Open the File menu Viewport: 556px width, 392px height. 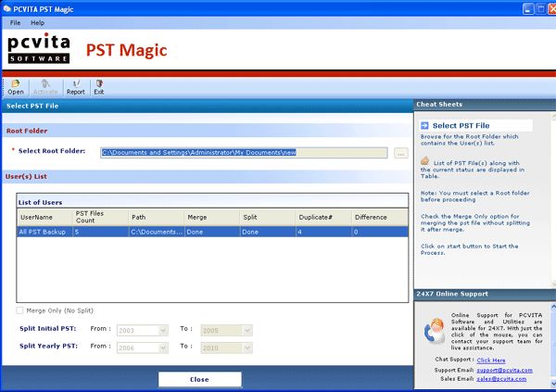[x=15, y=22]
